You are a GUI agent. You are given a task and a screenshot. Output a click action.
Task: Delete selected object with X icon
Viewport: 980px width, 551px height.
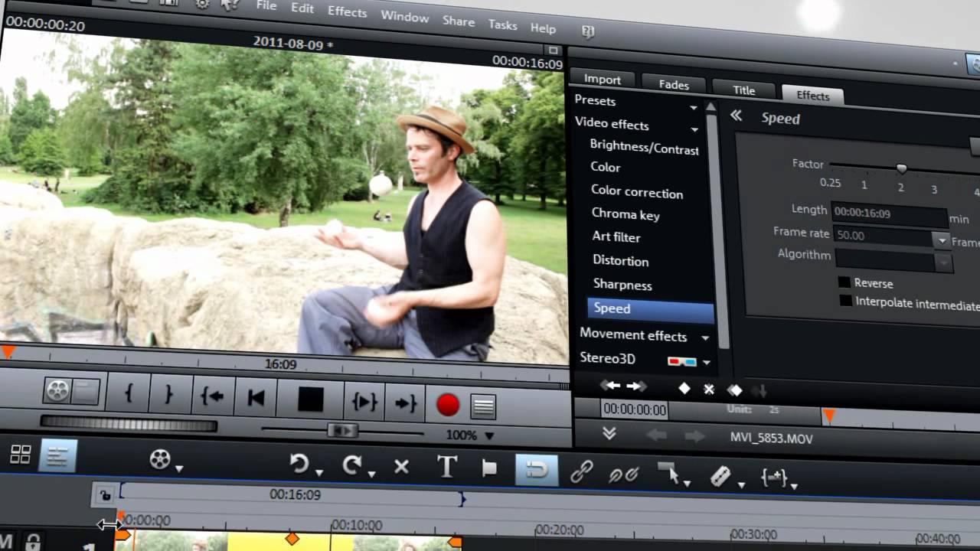(x=401, y=466)
